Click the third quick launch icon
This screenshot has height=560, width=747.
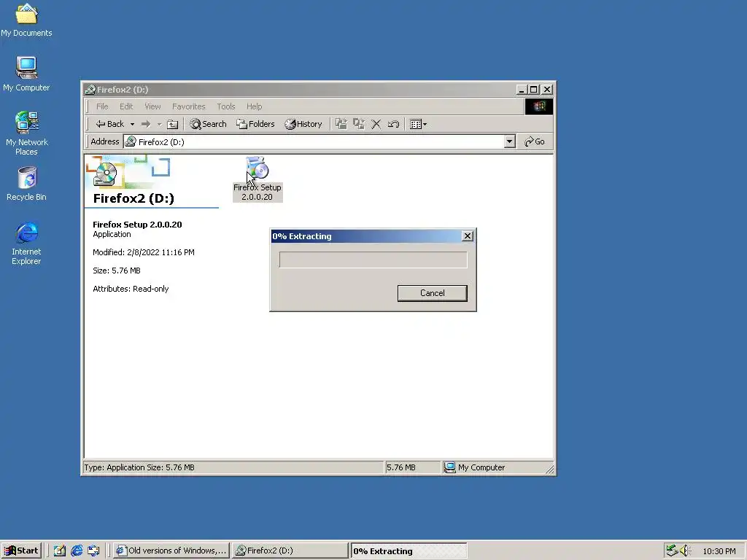pyautogui.click(x=93, y=551)
